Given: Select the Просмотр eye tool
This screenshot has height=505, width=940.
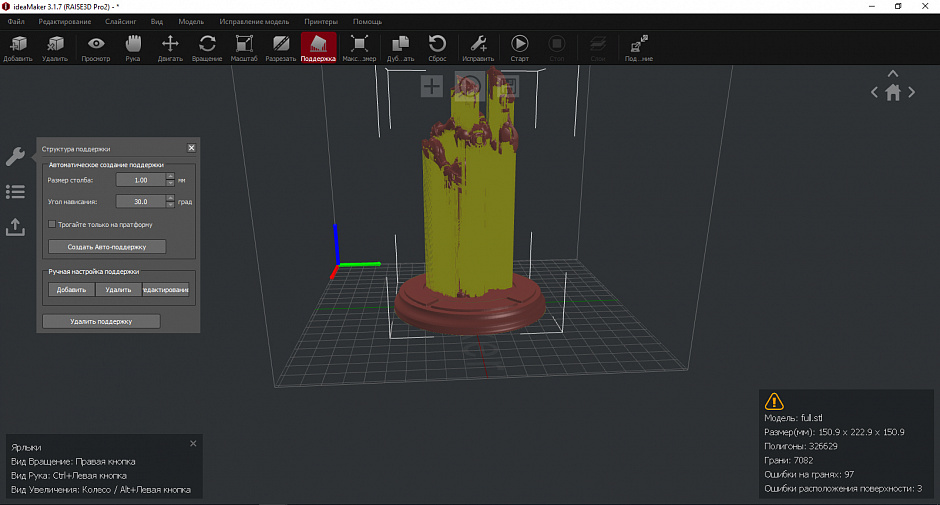Looking at the screenshot, I should click(96, 48).
